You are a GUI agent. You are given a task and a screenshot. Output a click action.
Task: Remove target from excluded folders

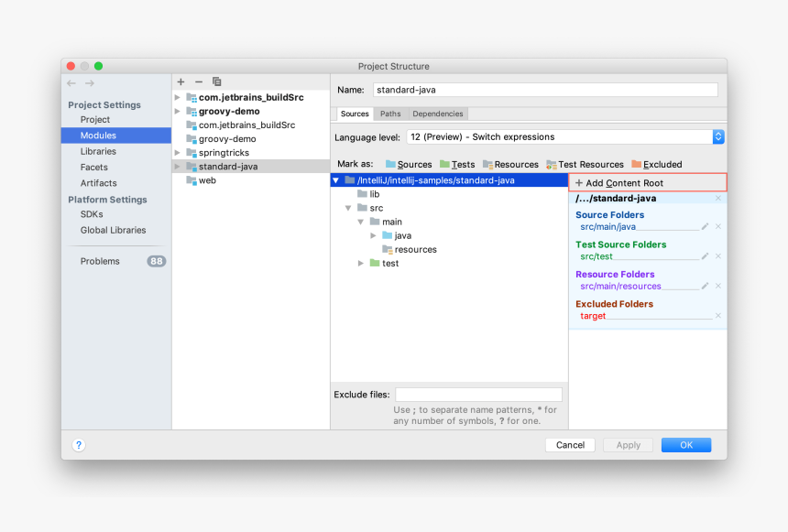click(718, 316)
